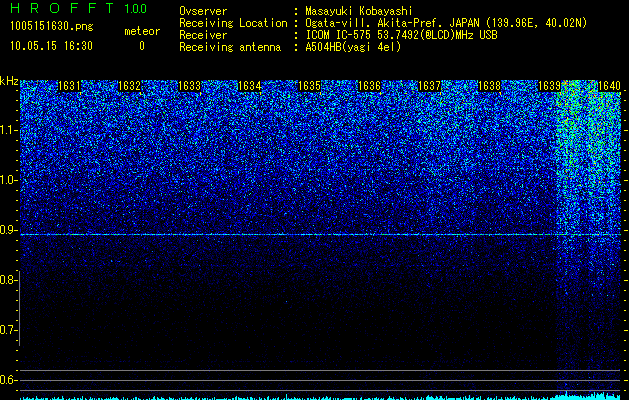The height and width of the screenshot is (400, 629).
Task: Click the meteor label in header
Action: pyautogui.click(x=142, y=31)
